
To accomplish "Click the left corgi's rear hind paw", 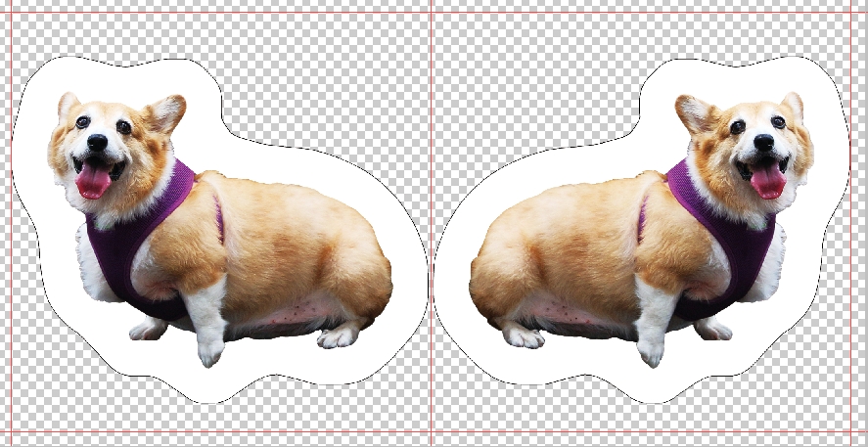I will pos(338,337).
